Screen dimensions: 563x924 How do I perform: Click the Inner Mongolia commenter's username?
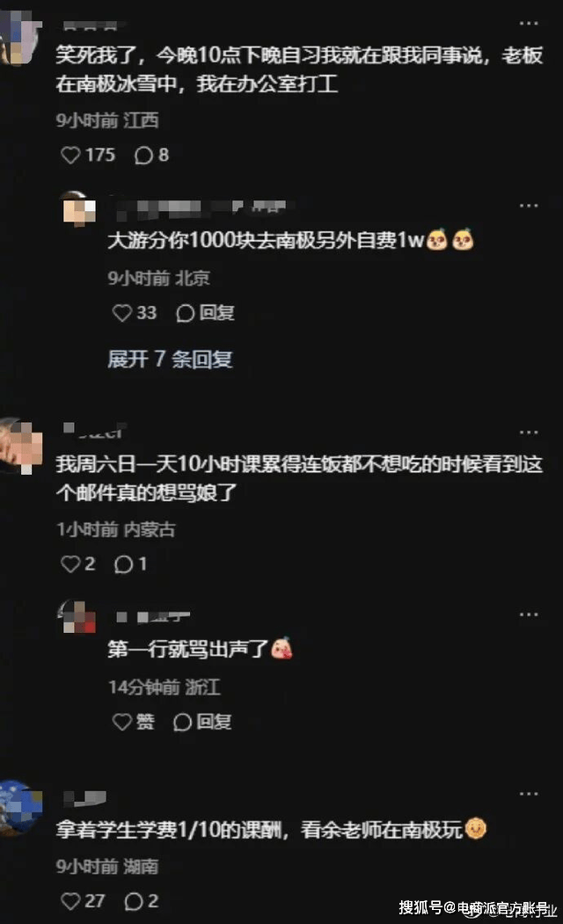[x=95, y=431]
